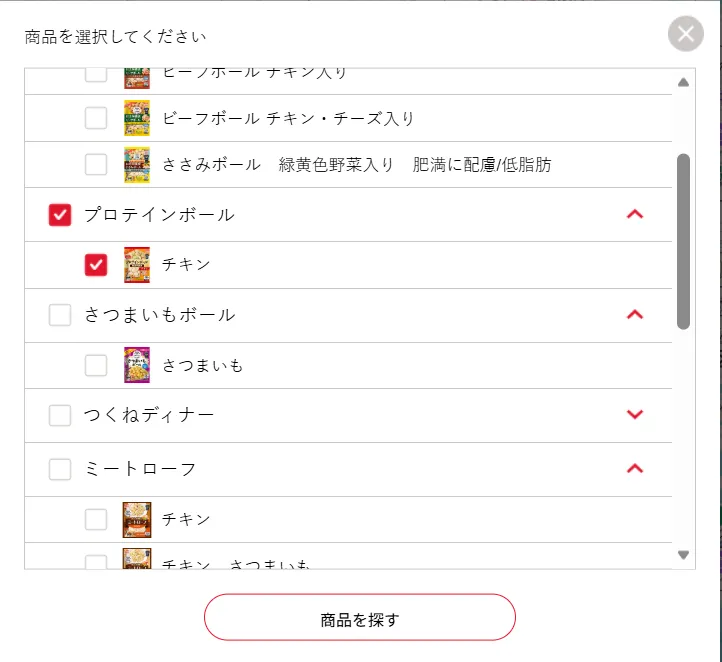Click the プロテインボール チキン product thumbnail
This screenshot has width=722, height=662.
tap(137, 265)
